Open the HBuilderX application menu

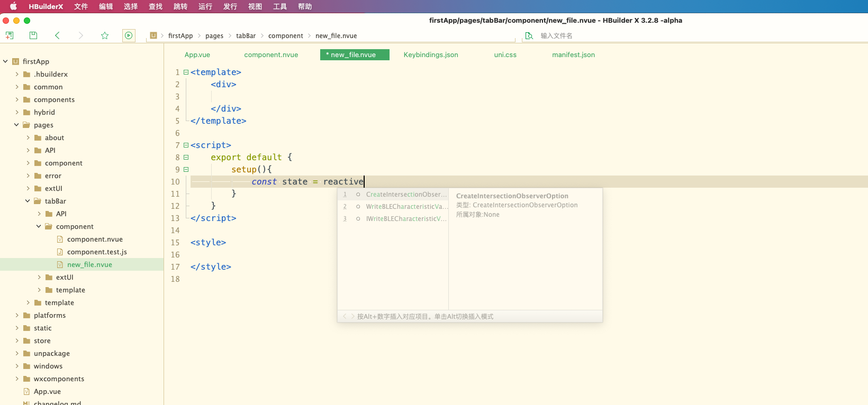46,6
